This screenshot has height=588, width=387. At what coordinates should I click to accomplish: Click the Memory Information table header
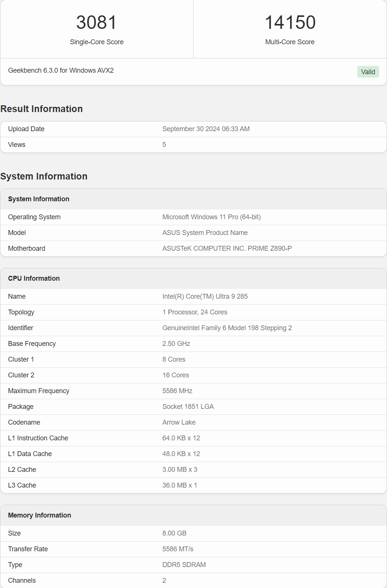pyautogui.click(x=39, y=515)
